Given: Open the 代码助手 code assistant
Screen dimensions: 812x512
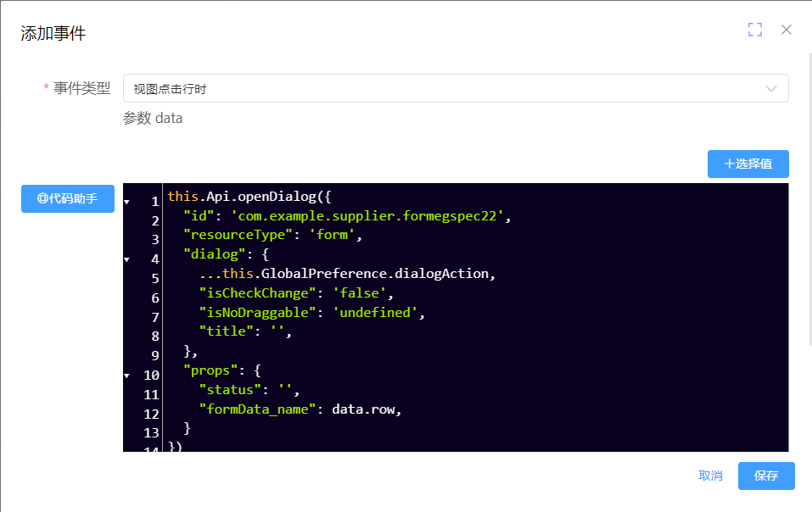Looking at the screenshot, I should click(x=68, y=198).
